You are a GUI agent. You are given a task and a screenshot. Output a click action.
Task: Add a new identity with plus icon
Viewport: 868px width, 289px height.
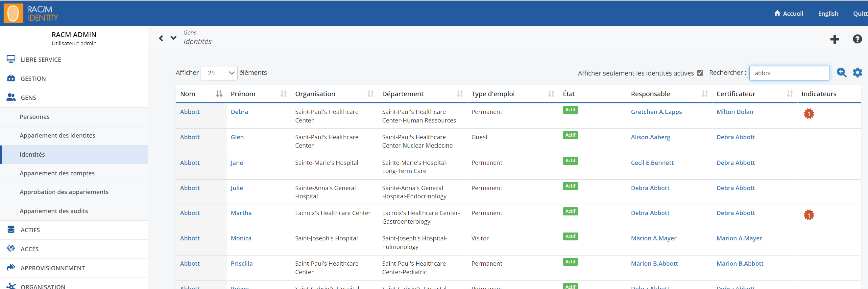[834, 39]
